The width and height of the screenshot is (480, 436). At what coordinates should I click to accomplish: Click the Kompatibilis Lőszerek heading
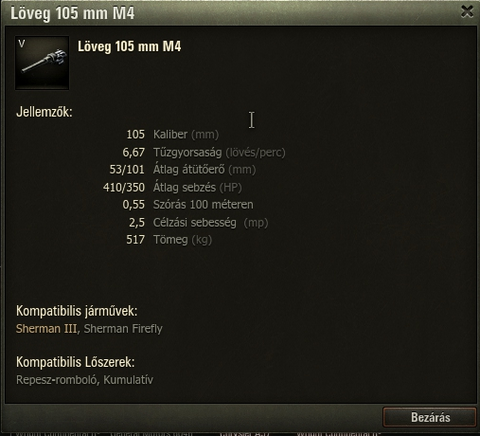(x=75, y=362)
